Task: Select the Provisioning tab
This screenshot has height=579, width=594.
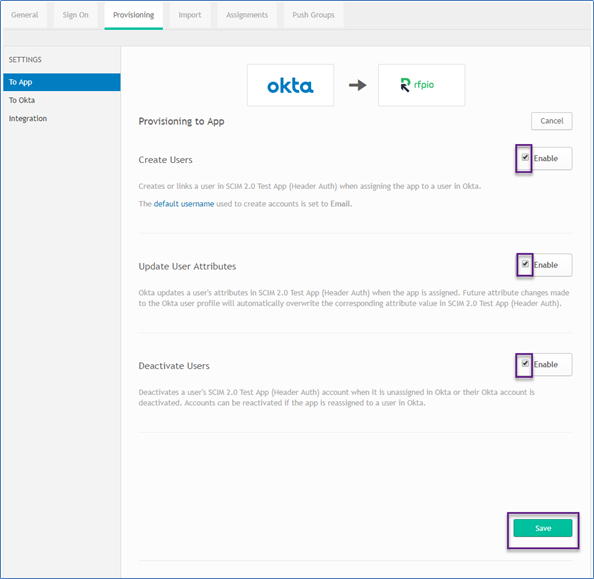Action: click(x=134, y=15)
